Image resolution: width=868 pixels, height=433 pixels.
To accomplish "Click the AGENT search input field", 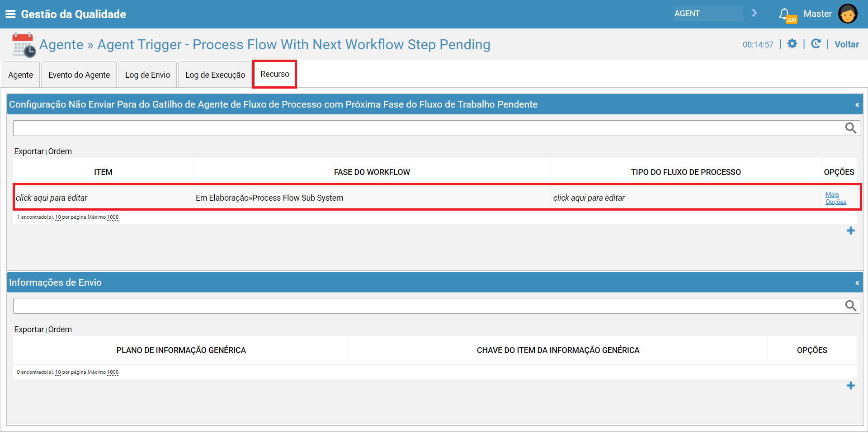I will [x=708, y=14].
